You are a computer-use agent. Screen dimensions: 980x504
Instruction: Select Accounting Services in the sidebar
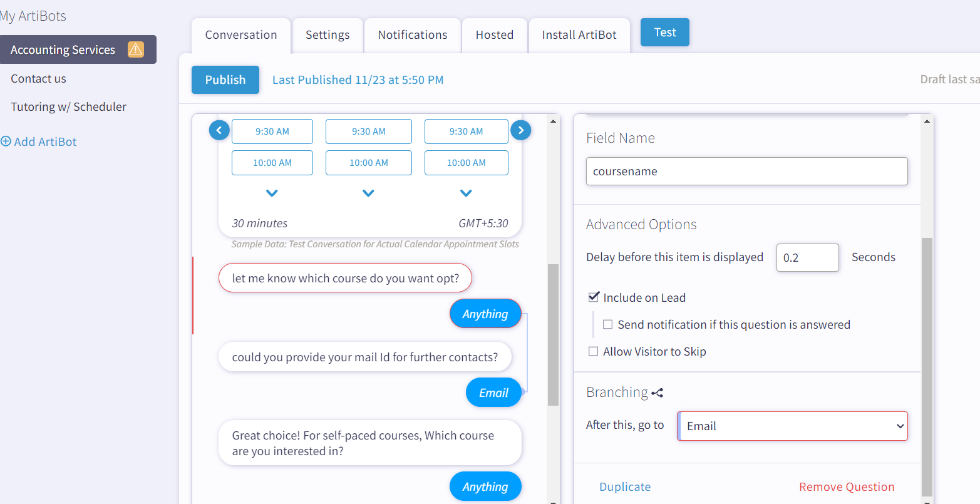coord(78,49)
